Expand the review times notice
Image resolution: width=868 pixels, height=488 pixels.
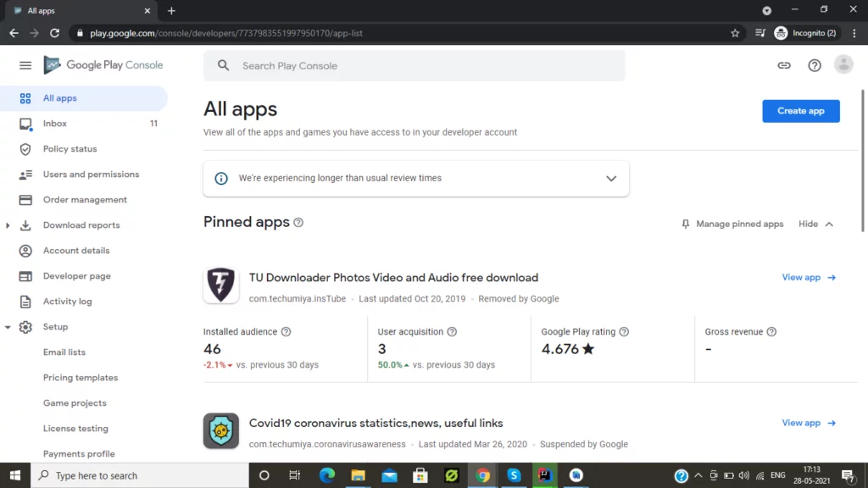[611, 178]
